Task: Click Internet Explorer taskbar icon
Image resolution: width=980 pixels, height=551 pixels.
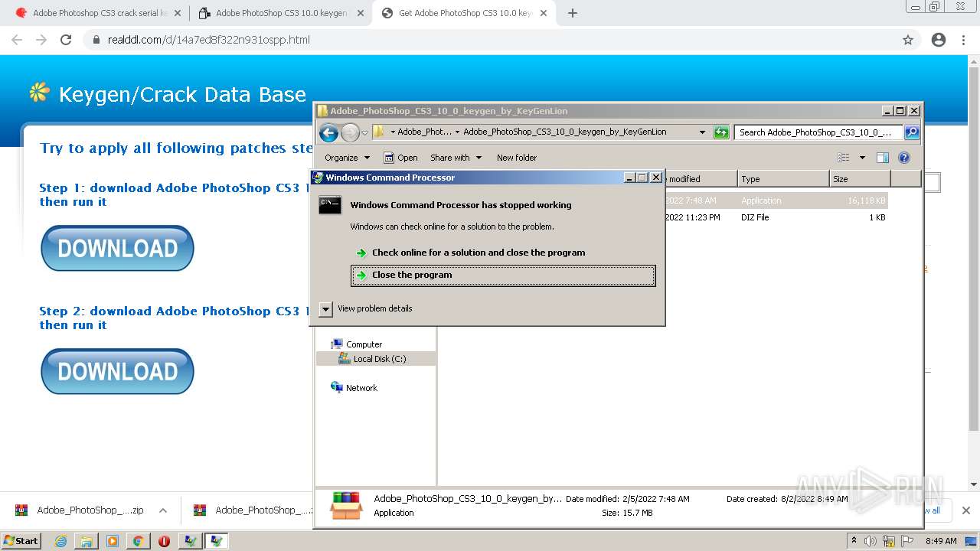Action: (61, 541)
